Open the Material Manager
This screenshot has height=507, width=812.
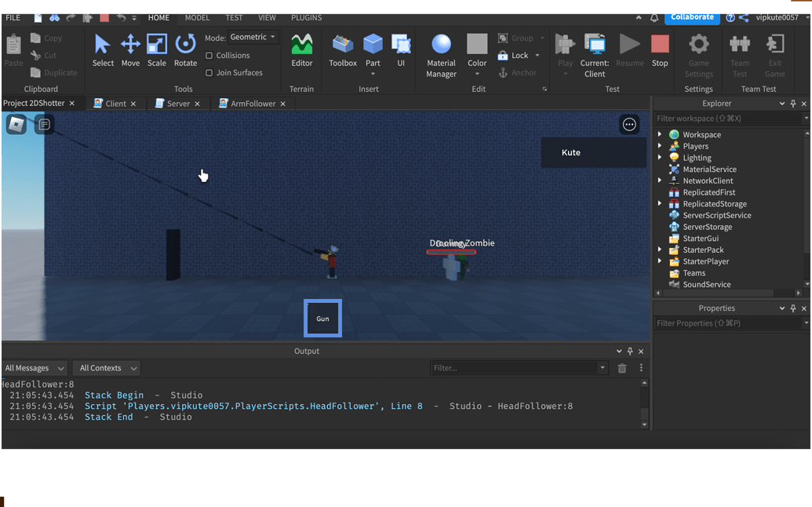pos(441,50)
